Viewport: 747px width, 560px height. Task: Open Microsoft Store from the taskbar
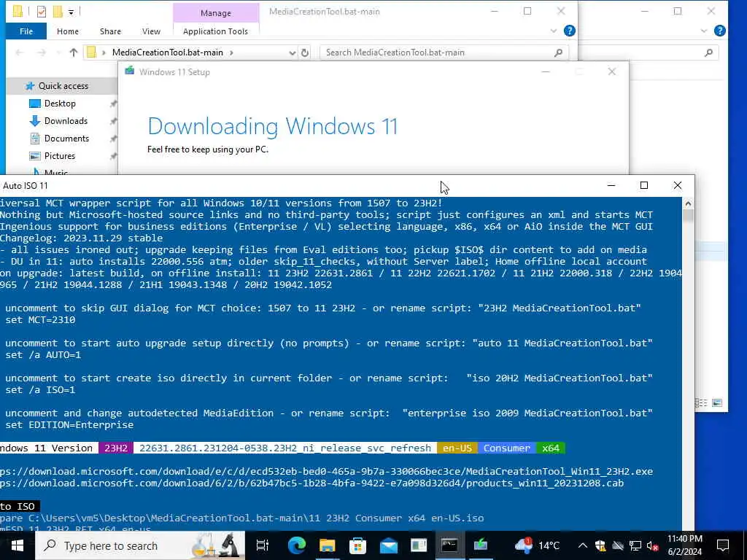click(357, 545)
